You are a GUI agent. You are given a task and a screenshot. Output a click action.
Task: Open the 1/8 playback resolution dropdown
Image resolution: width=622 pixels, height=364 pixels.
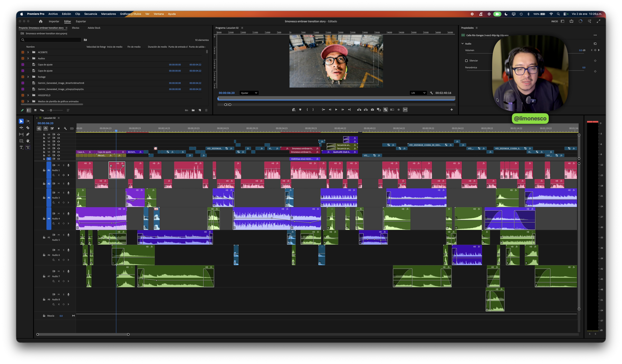pyautogui.click(x=418, y=93)
